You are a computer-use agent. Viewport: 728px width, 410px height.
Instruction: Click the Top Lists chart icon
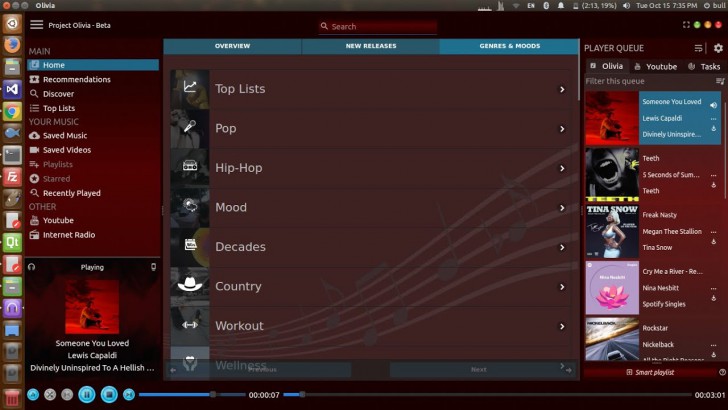point(190,86)
